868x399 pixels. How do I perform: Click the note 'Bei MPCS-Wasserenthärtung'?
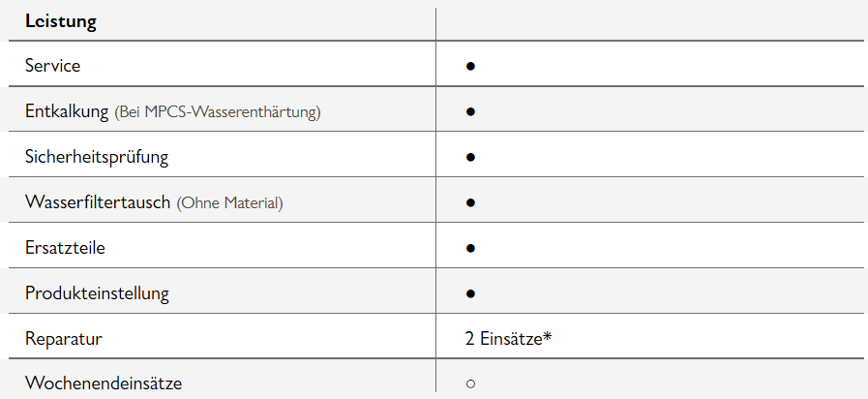pos(218,112)
